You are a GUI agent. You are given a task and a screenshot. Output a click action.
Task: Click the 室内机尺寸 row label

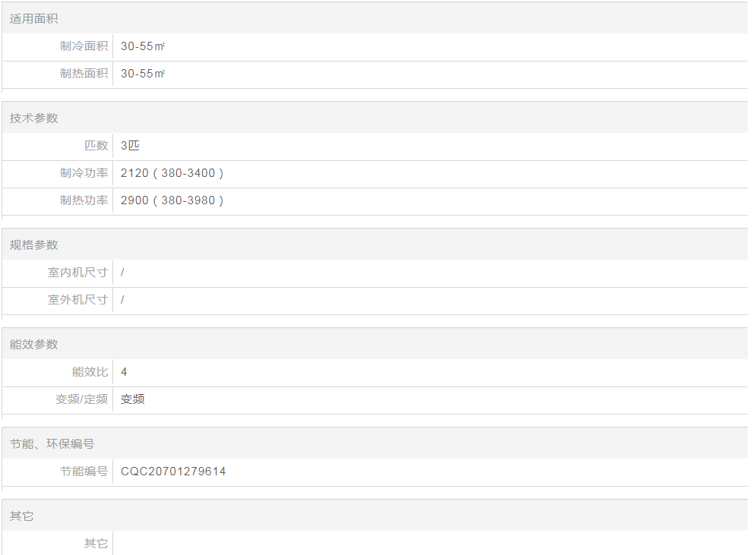point(77,273)
